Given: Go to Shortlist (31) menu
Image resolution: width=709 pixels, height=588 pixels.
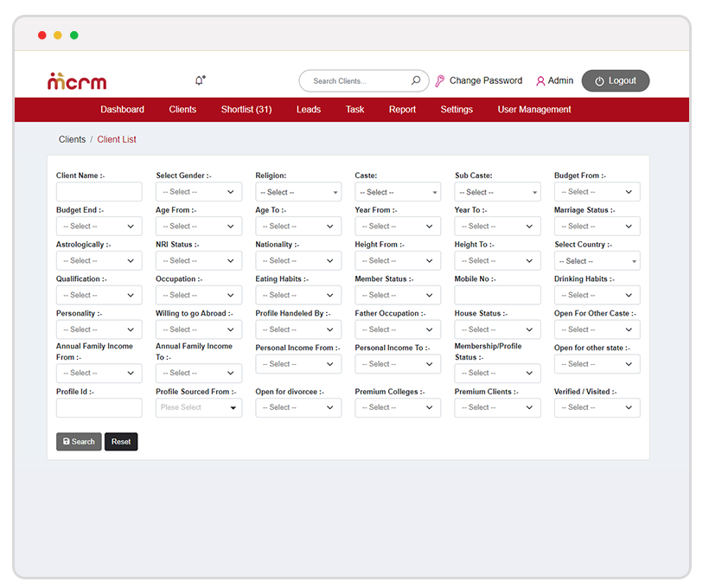Looking at the screenshot, I should click(x=246, y=110).
